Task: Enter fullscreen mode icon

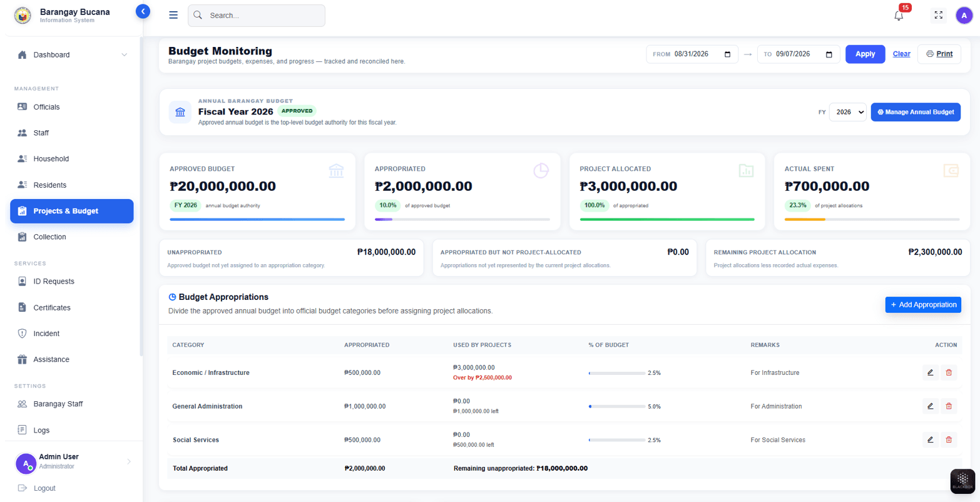Action: [938, 15]
